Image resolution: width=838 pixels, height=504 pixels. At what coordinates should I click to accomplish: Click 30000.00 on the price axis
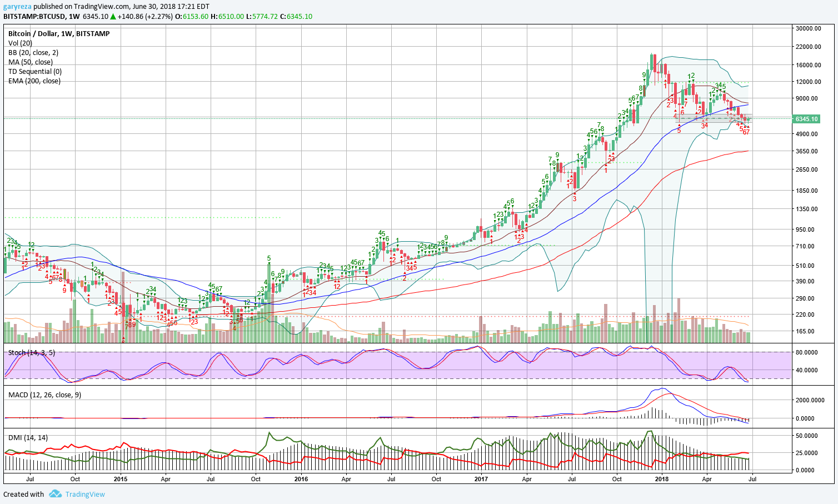coord(808,28)
